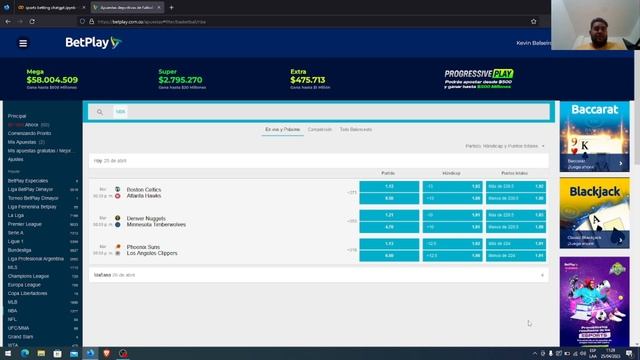Go back with the browser back arrow
Image resolution: width=640 pixels, height=360 pixels.
pos(8,21)
